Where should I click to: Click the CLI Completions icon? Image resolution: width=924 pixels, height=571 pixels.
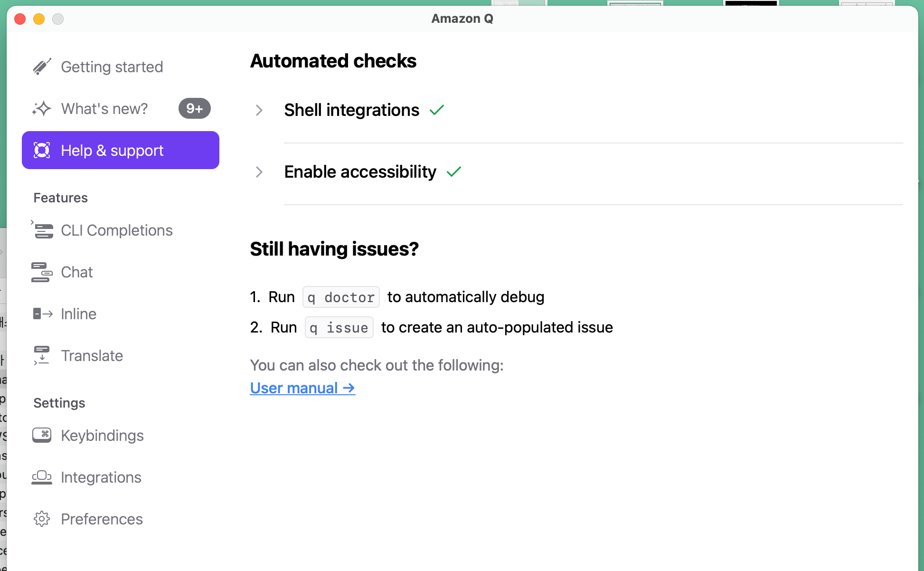coord(42,230)
